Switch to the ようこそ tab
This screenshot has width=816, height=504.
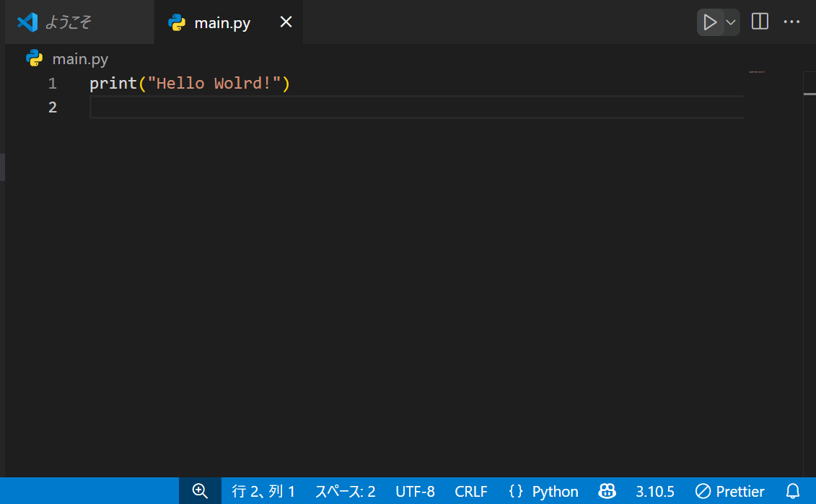click(x=75, y=22)
